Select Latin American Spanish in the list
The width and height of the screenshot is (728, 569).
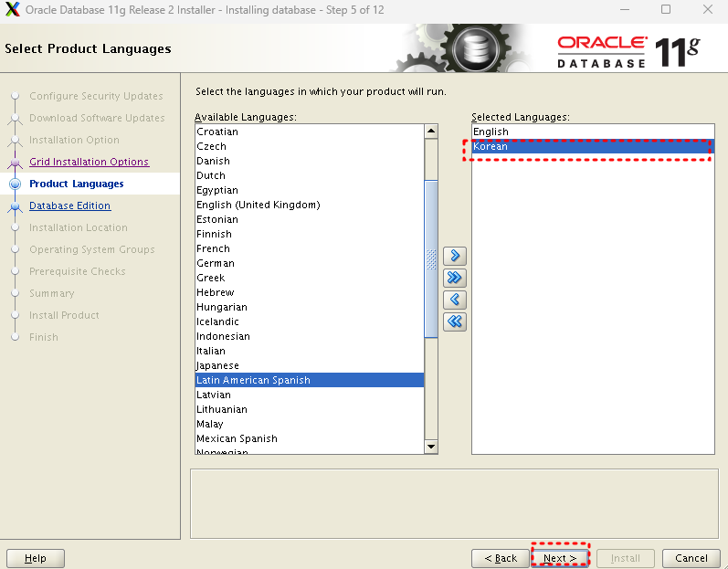tap(310, 380)
